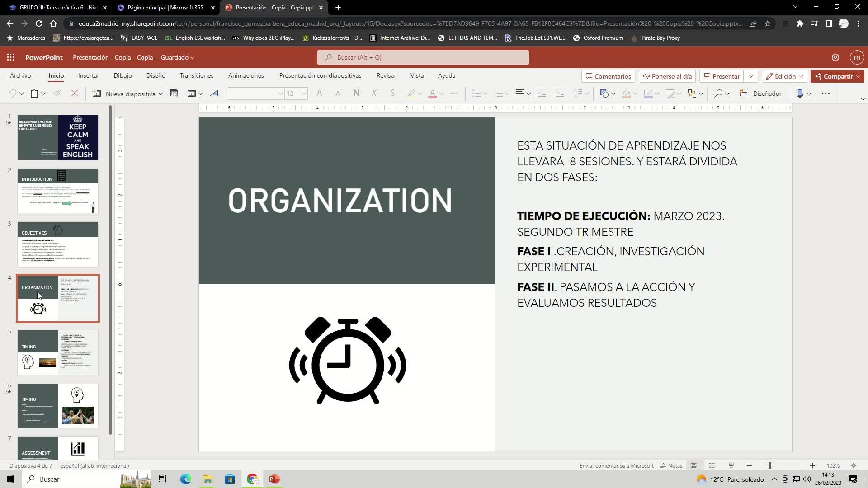Select slide 5 TIMING thumbnail

[57, 352]
